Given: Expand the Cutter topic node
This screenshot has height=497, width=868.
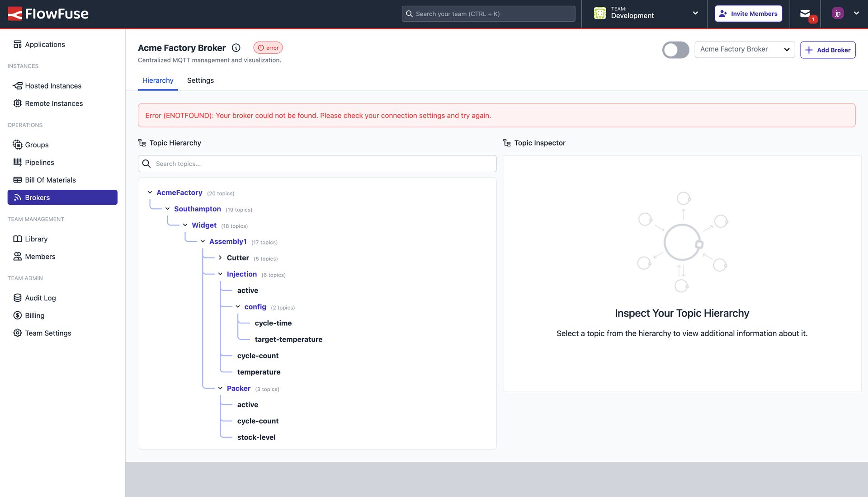Looking at the screenshot, I should [220, 258].
